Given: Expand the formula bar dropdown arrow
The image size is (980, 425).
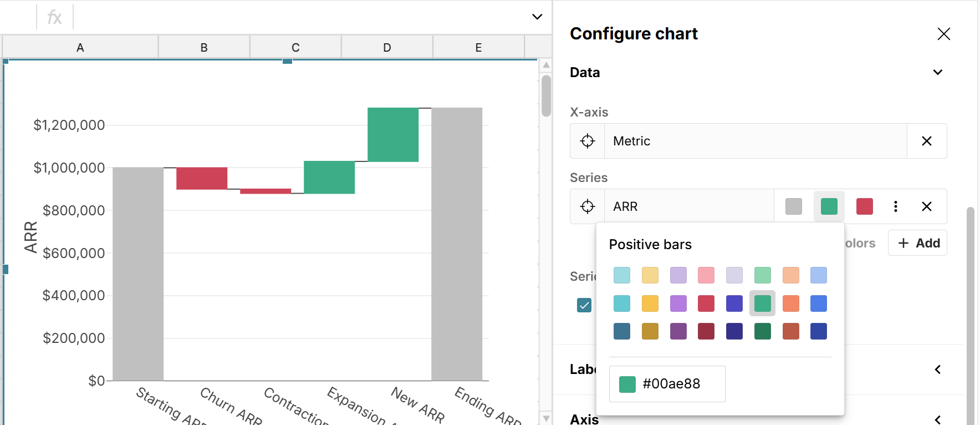Looking at the screenshot, I should (x=537, y=17).
